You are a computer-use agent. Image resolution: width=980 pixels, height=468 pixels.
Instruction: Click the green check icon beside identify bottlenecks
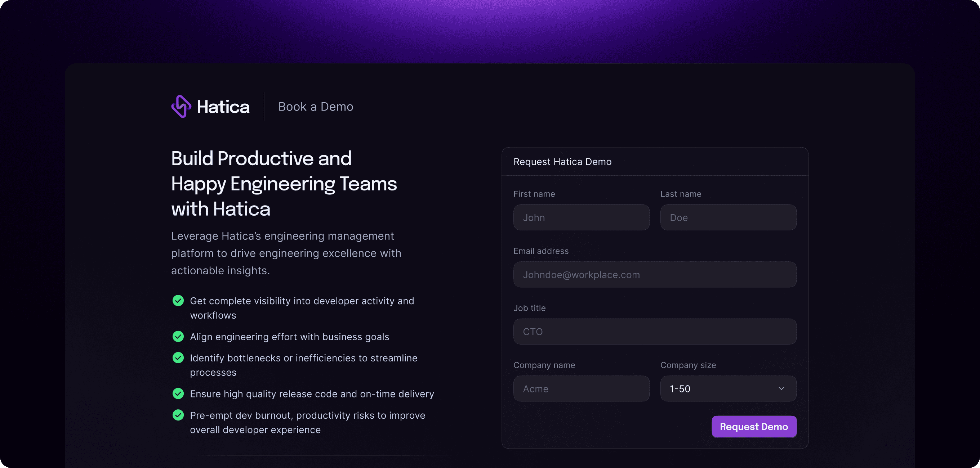[x=178, y=358]
